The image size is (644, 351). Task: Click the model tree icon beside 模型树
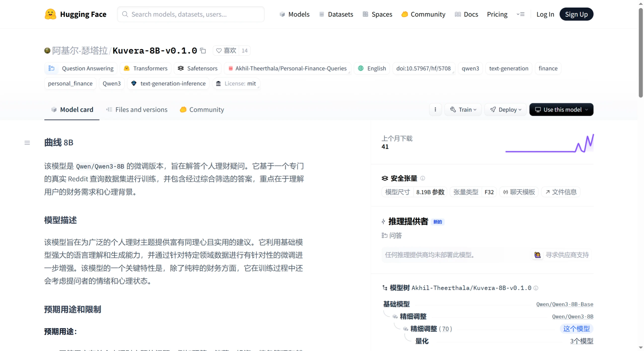pos(385,288)
